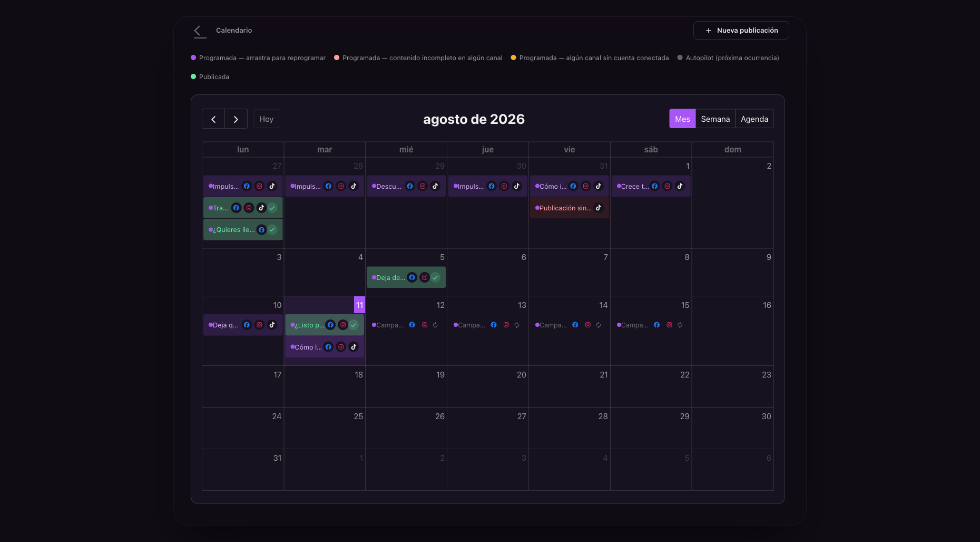The height and width of the screenshot is (542, 980).
Task: Click TikTok icon on the Cómo l... event
Action: [x=354, y=347]
